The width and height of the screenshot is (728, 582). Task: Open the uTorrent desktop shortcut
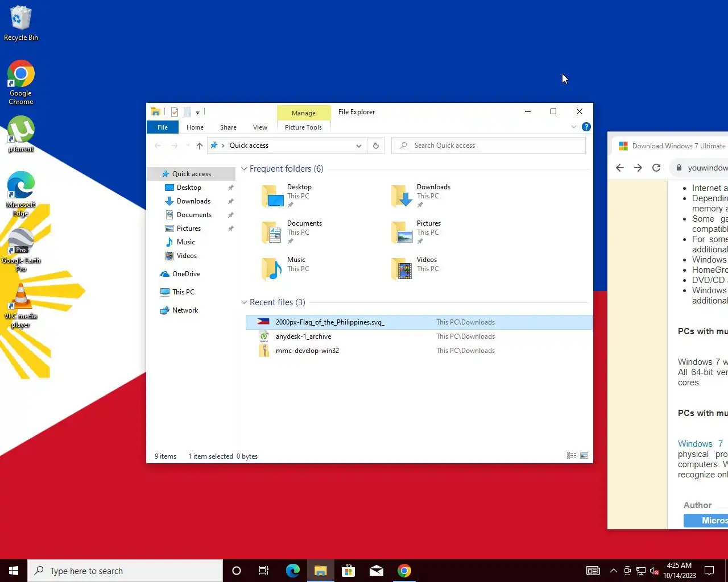21,135
